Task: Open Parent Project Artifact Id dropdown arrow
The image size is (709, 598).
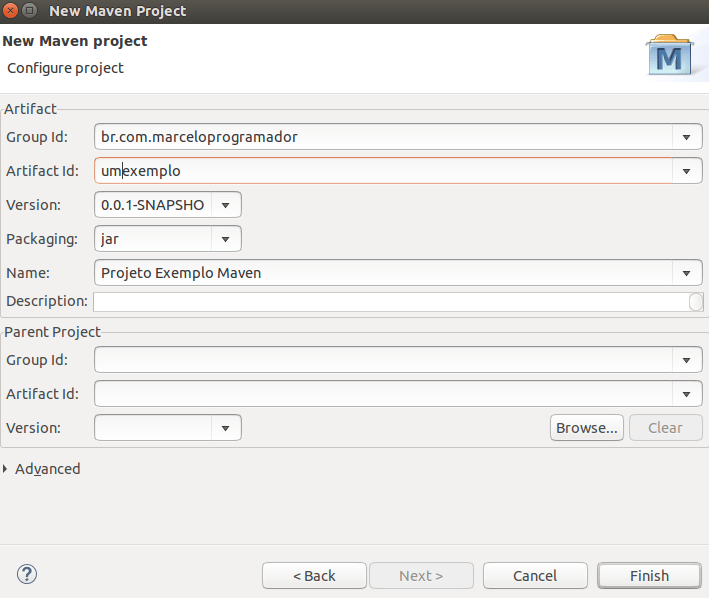Action: 686,394
